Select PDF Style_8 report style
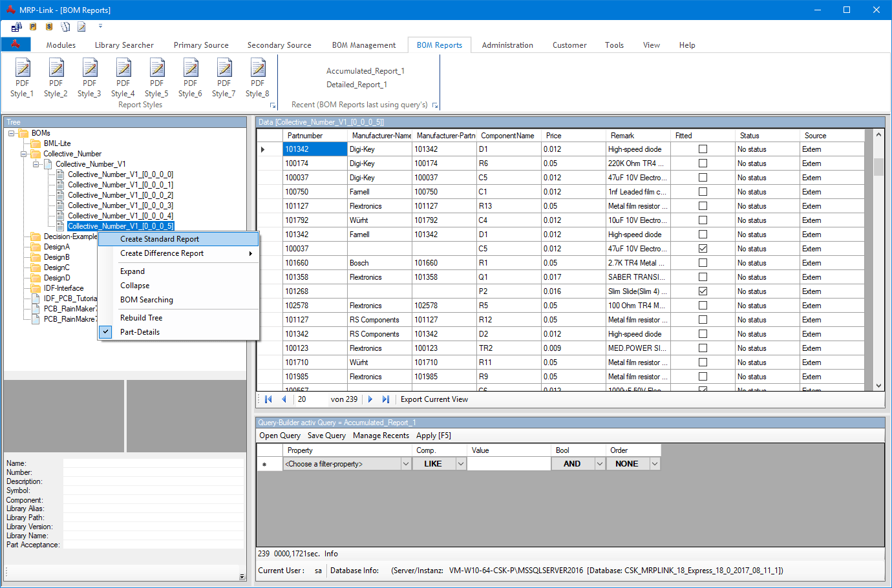The height and width of the screenshot is (588, 892). point(257,78)
